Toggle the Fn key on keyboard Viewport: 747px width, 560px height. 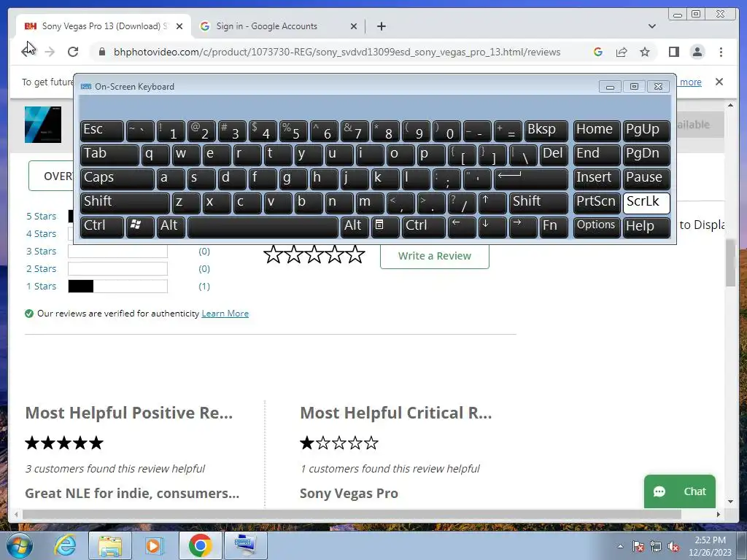(x=554, y=226)
